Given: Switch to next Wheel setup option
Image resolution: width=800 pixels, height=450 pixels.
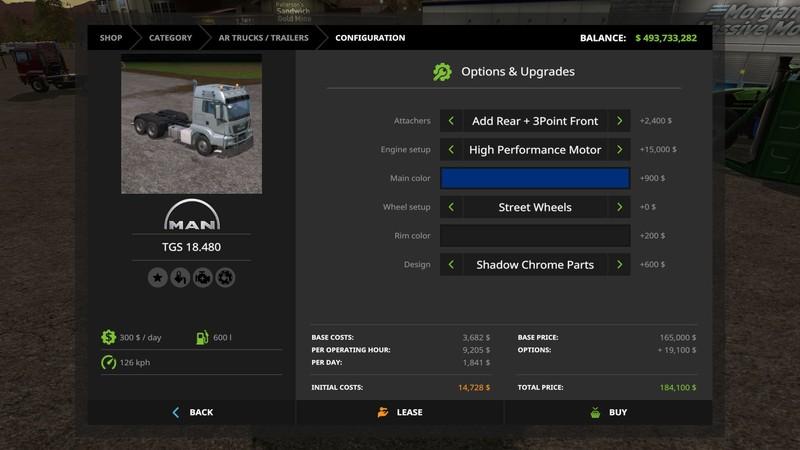Looking at the screenshot, I should (619, 208).
